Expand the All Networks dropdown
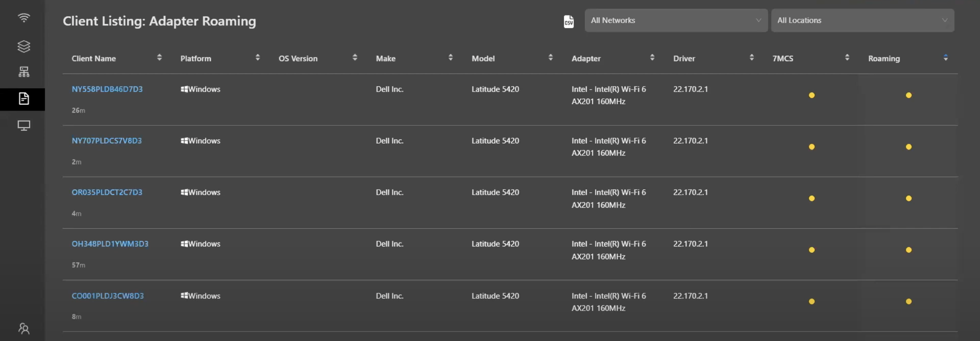Image resolution: width=980 pixels, height=341 pixels. click(676, 20)
